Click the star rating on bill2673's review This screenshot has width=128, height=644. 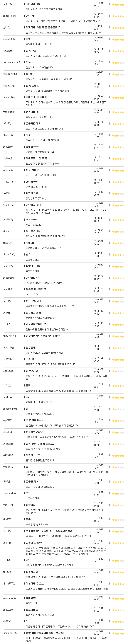click(118, 243)
